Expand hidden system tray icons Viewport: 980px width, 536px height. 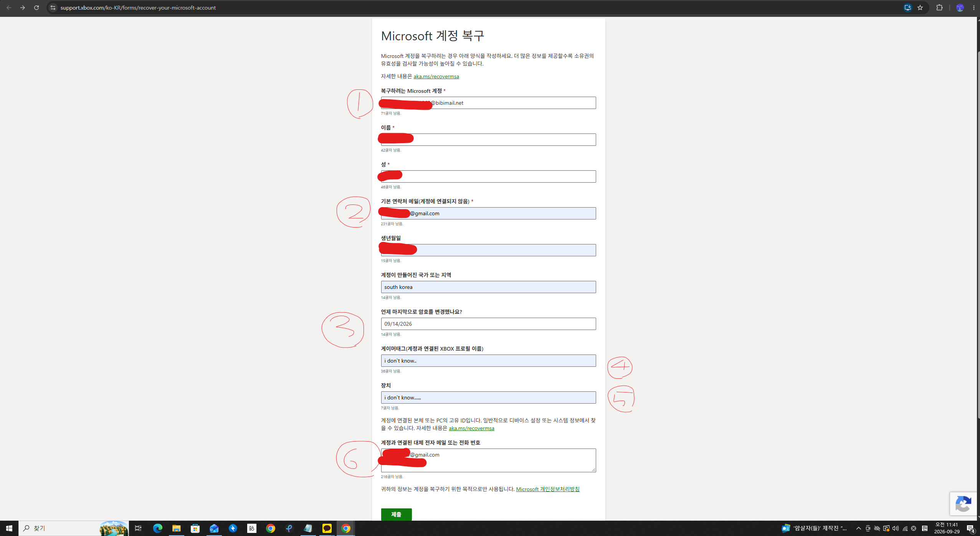point(859,528)
